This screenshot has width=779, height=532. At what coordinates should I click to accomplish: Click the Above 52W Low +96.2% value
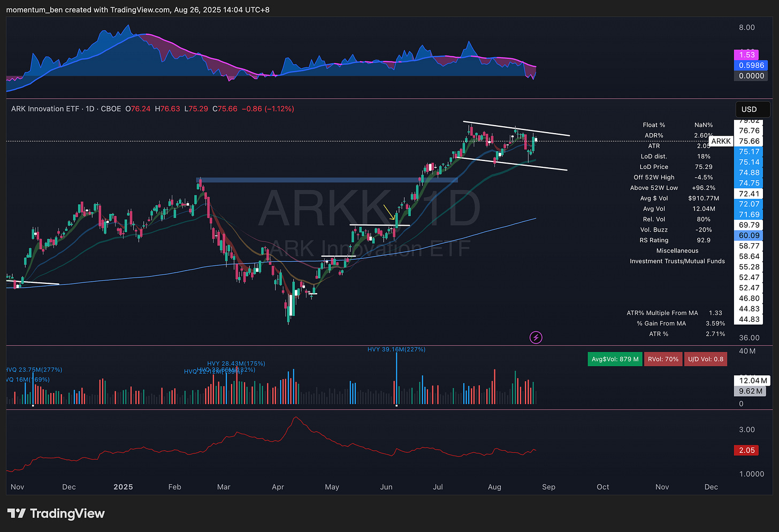pos(704,188)
